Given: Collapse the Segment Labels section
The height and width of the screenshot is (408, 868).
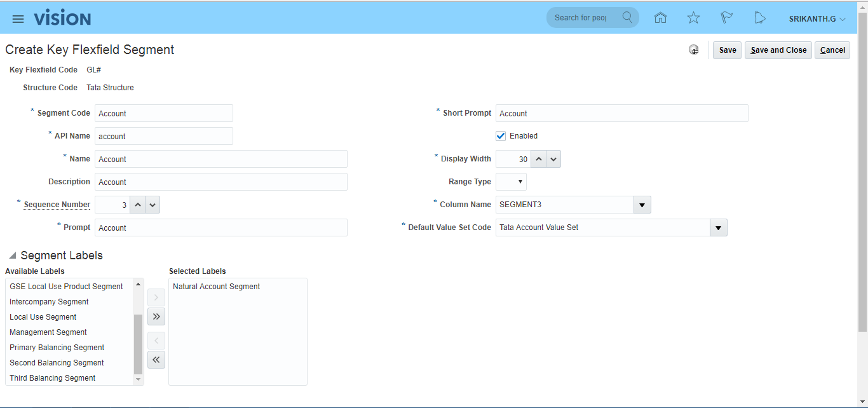Looking at the screenshot, I should pyautogui.click(x=13, y=255).
